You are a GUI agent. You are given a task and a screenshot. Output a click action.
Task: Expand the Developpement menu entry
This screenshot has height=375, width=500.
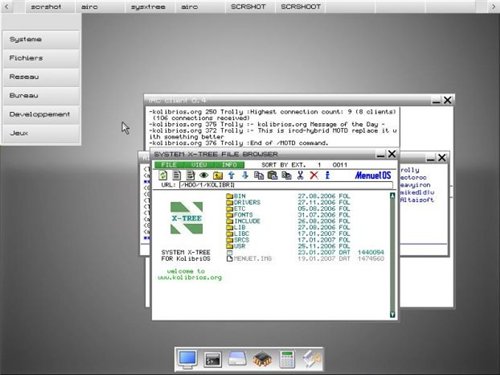tap(41, 114)
